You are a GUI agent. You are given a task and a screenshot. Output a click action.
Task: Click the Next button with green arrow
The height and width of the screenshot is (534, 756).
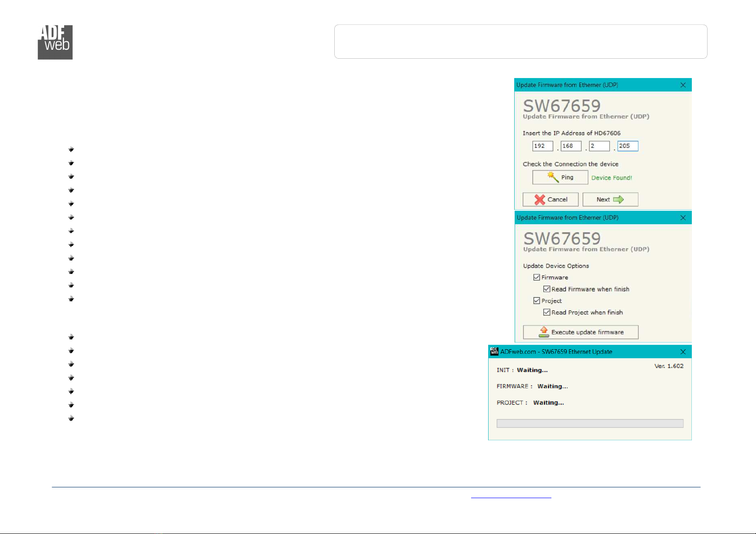click(610, 200)
